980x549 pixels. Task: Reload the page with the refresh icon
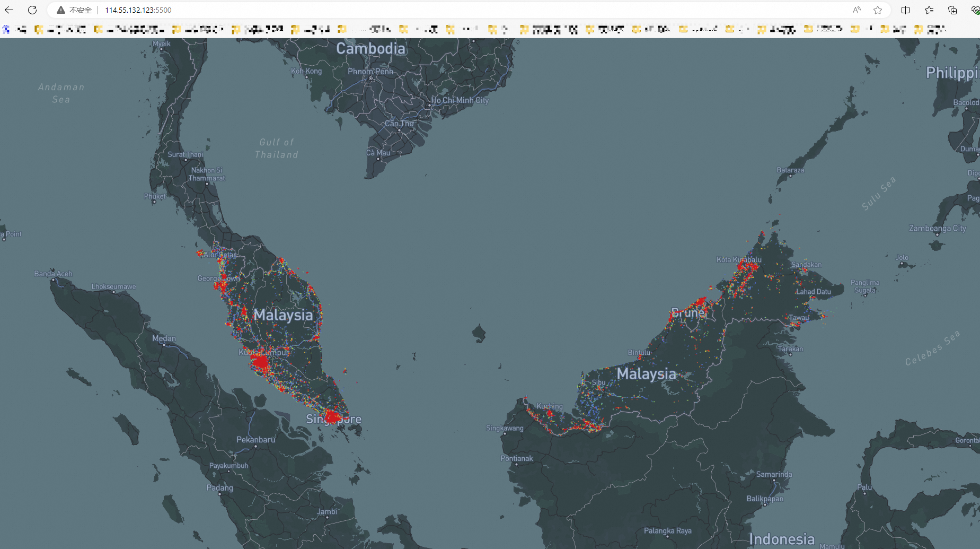[x=32, y=10]
